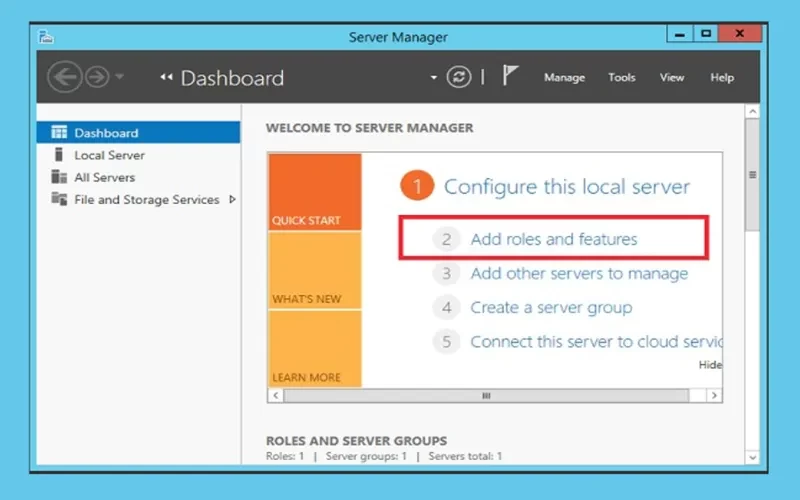800x500 pixels.
Task: Close the Server Manager window
Action: (740, 34)
